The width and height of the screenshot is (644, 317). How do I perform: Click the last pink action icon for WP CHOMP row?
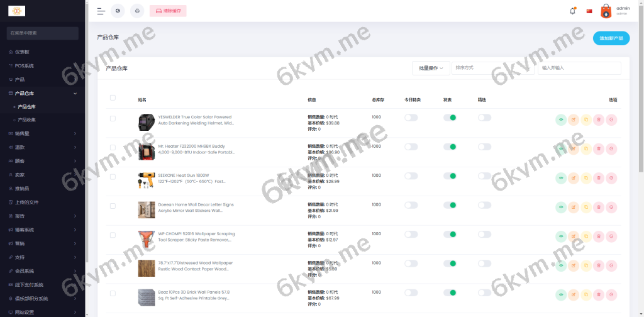611,235
